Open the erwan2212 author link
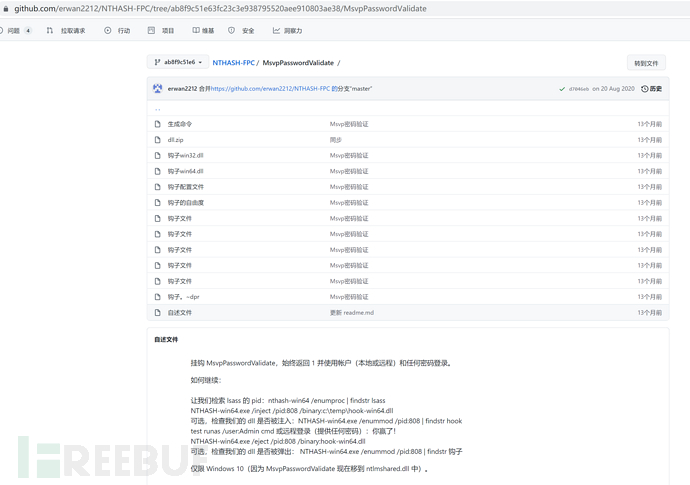The width and height of the screenshot is (690, 485). (x=182, y=88)
